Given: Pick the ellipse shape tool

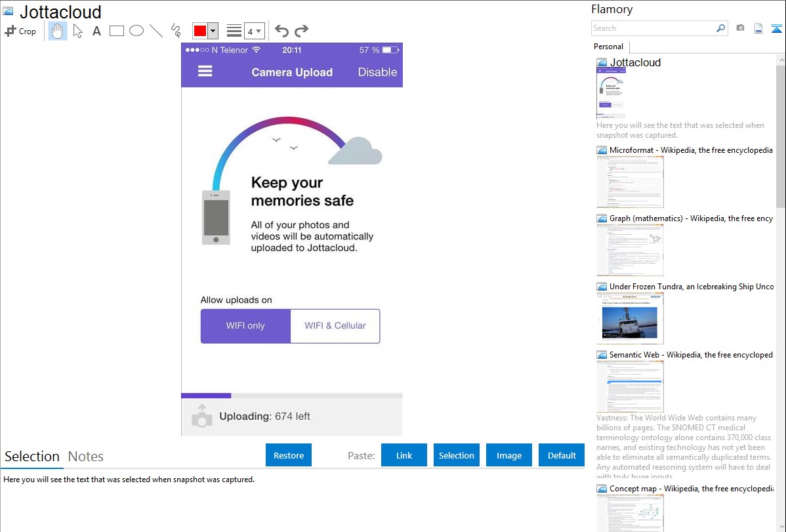Looking at the screenshot, I should (x=136, y=31).
